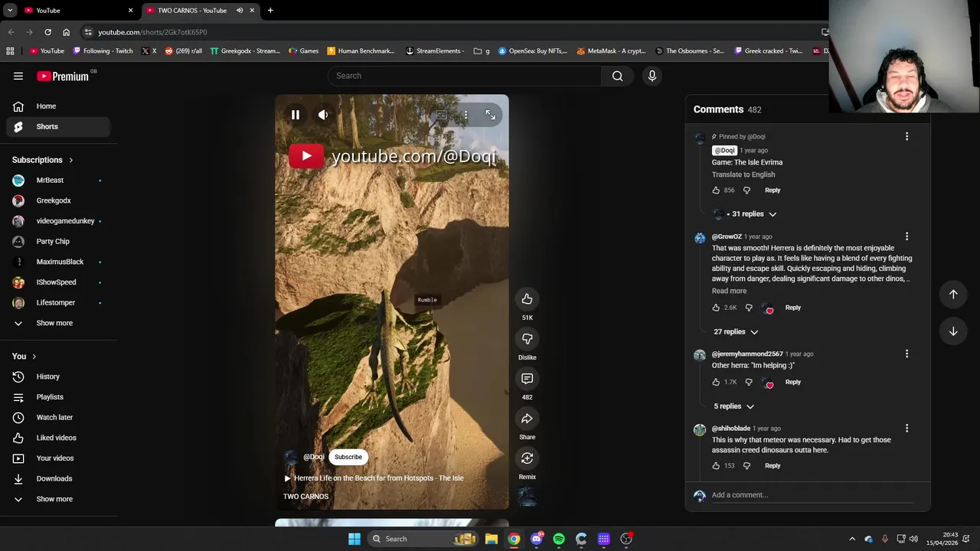Reload the page in Chrome
The height and width of the screenshot is (551, 980).
click(47, 32)
